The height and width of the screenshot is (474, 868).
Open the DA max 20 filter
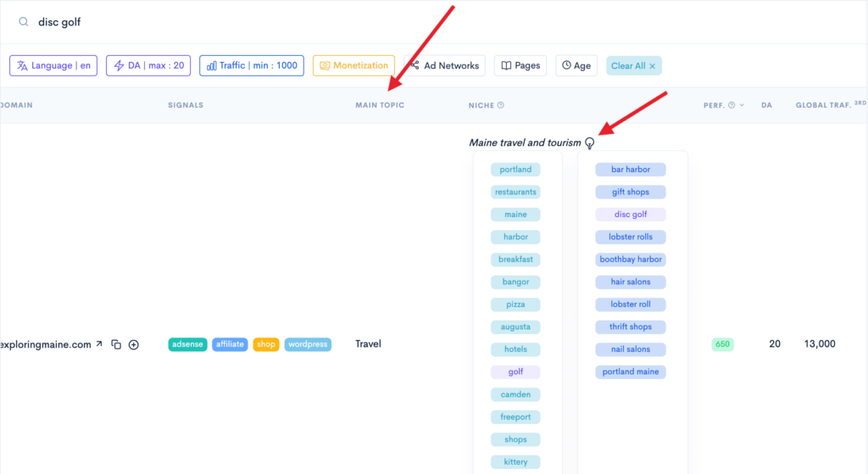pyautogui.click(x=148, y=65)
